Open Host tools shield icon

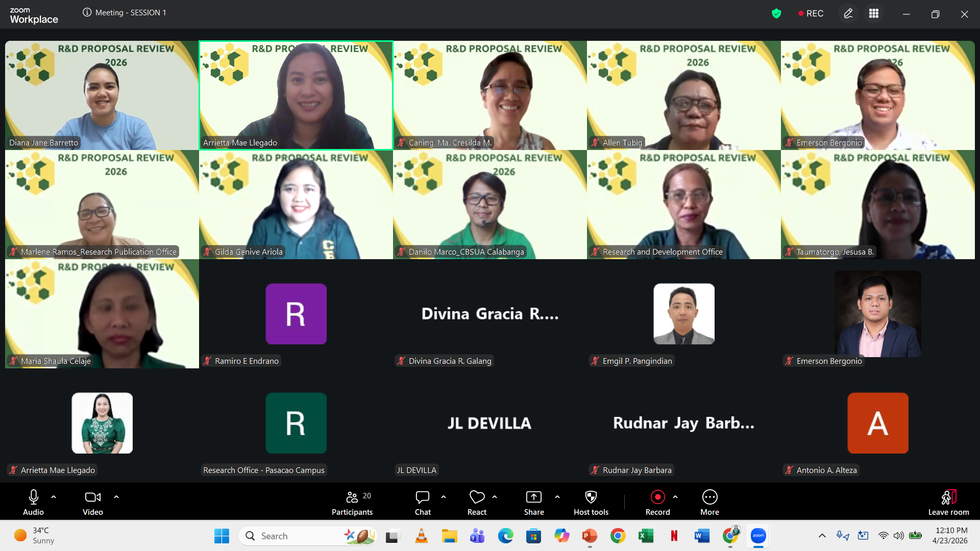pos(591,497)
